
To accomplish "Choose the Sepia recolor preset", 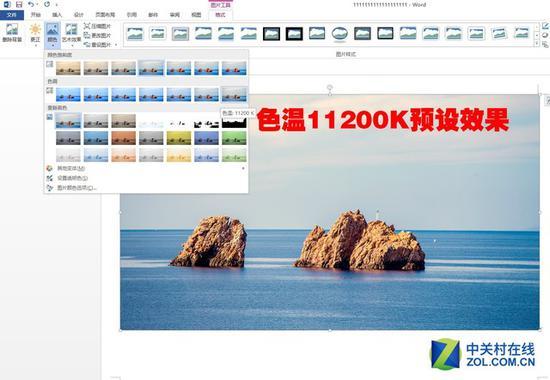I will (x=123, y=121).
